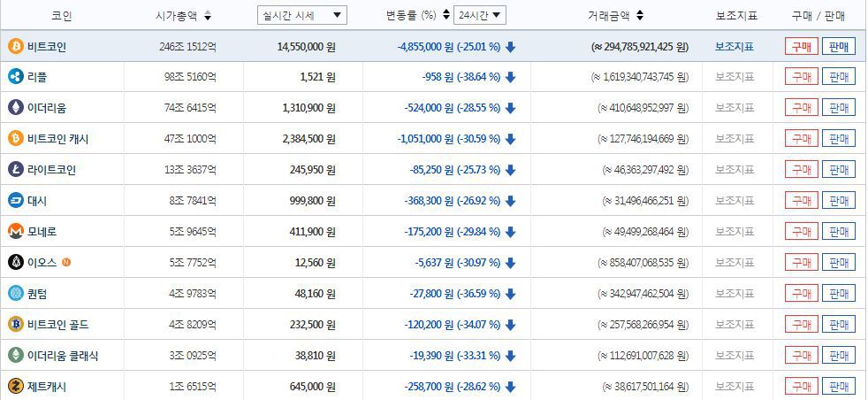The height and width of the screenshot is (400, 868).
Task: Open the 보조지표 link for 이더리움
Action: (x=734, y=108)
